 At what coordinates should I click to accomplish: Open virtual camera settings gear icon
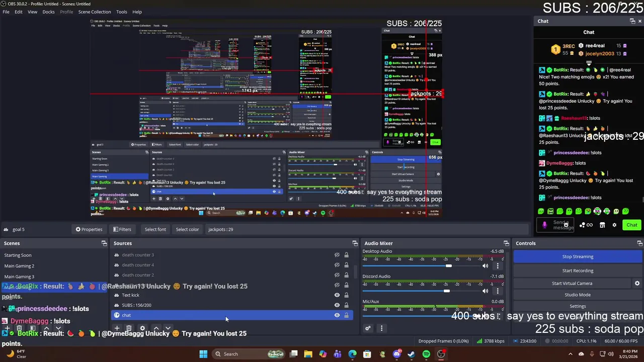(637, 284)
